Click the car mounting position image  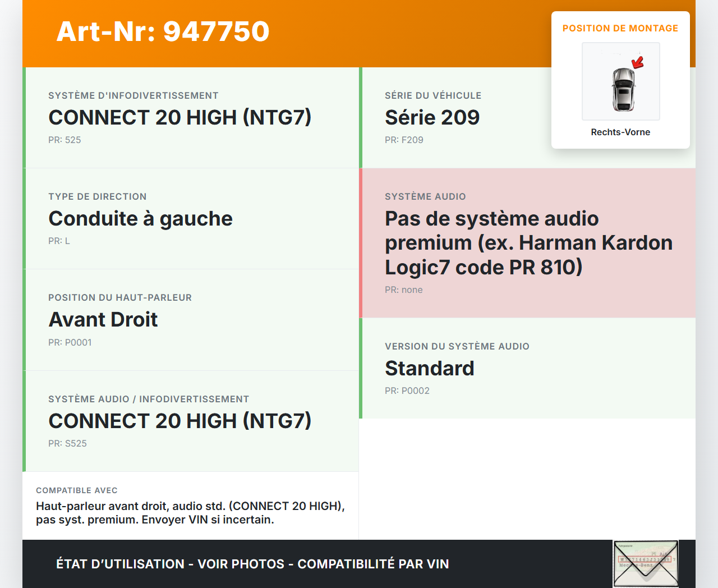click(x=621, y=82)
